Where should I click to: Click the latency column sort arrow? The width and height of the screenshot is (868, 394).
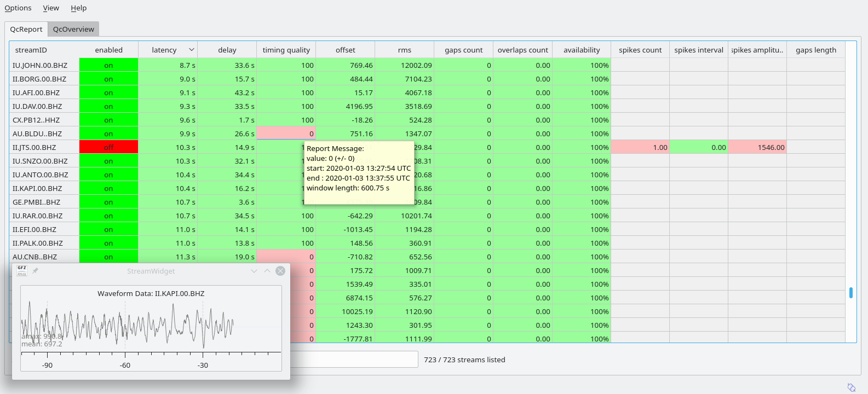(191, 50)
